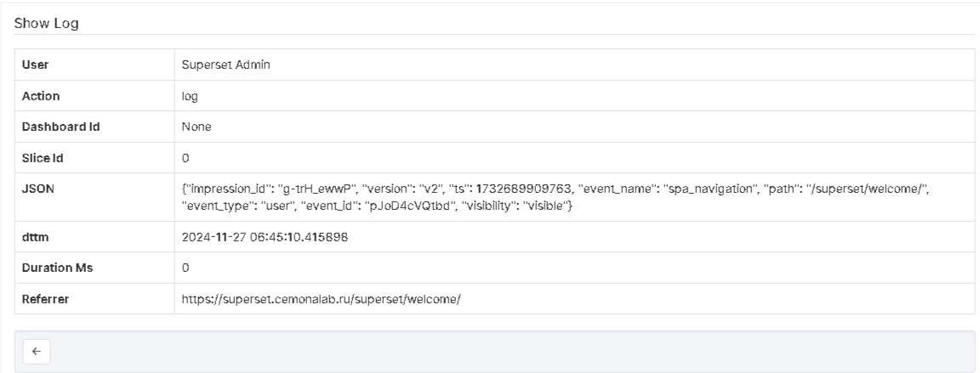Click the Slice Id value 0
Viewport: 980px width, 373px height.
[x=185, y=157]
